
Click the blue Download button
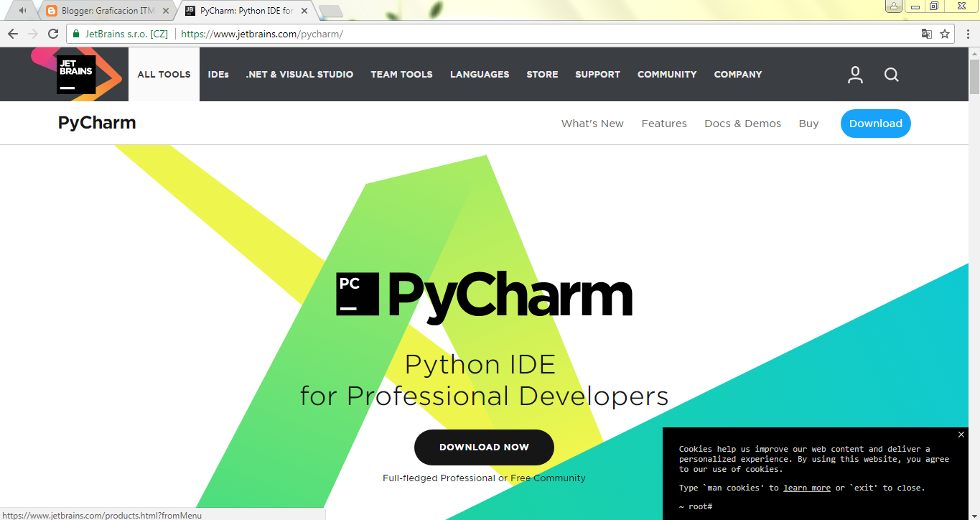pyautogui.click(x=876, y=124)
